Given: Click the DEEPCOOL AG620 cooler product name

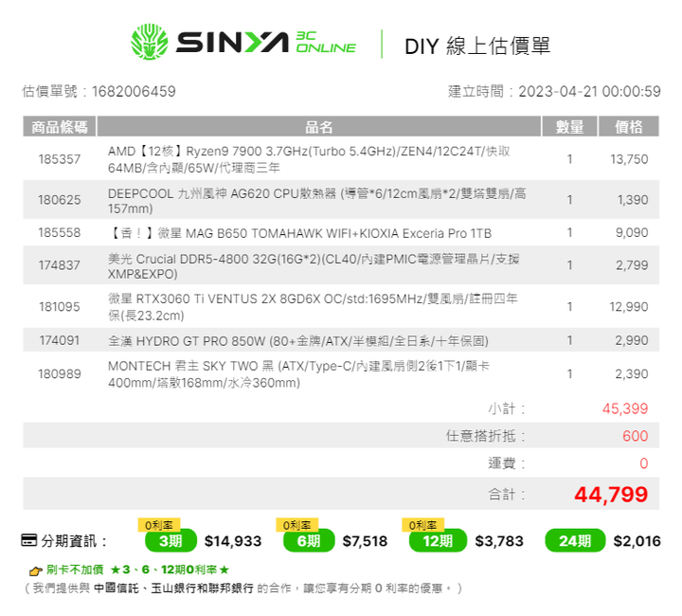Looking at the screenshot, I should (x=316, y=201).
